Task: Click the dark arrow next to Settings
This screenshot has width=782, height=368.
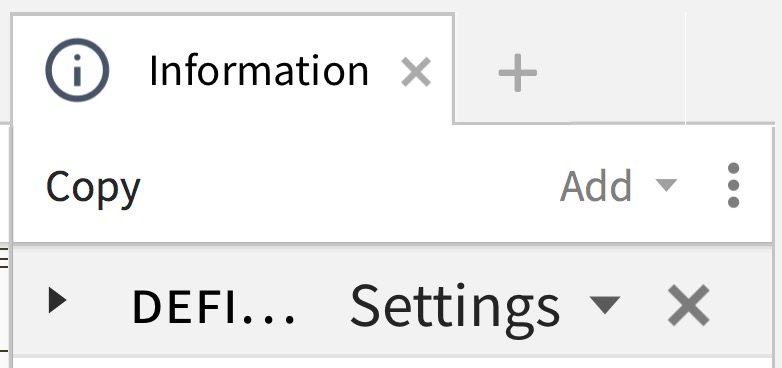Action: (604, 304)
